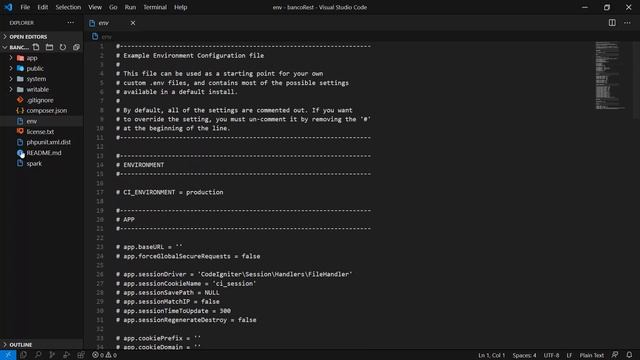Open Extensions icon in bottom bar
Viewport: 640px width, 360px height.
pos(81,355)
